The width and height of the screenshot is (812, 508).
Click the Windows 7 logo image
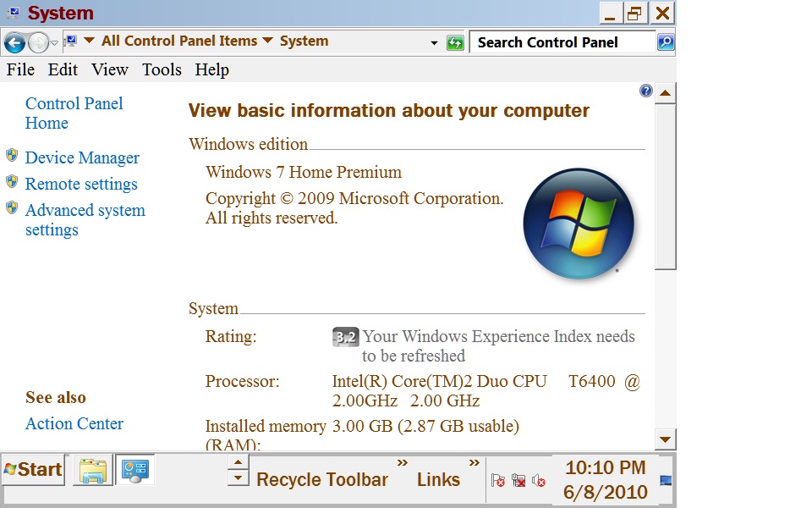pyautogui.click(x=579, y=223)
